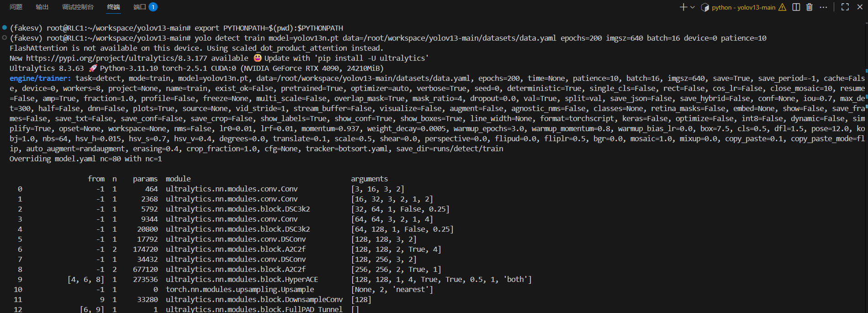Switch to the 端口 tab
Screen dimensions: 868x313
click(139, 7)
